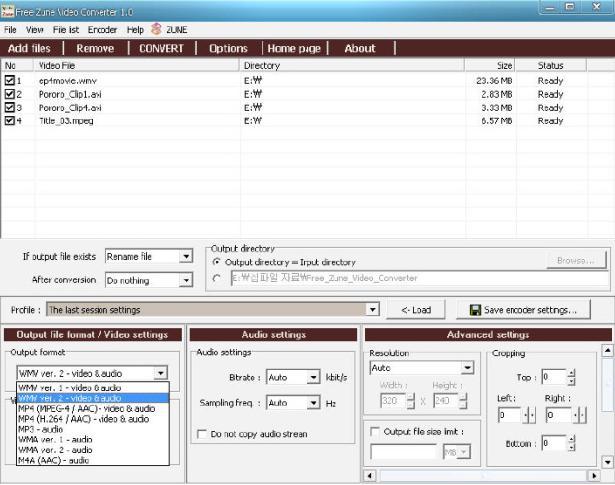Enable Output file size limit checkbox

click(375, 431)
